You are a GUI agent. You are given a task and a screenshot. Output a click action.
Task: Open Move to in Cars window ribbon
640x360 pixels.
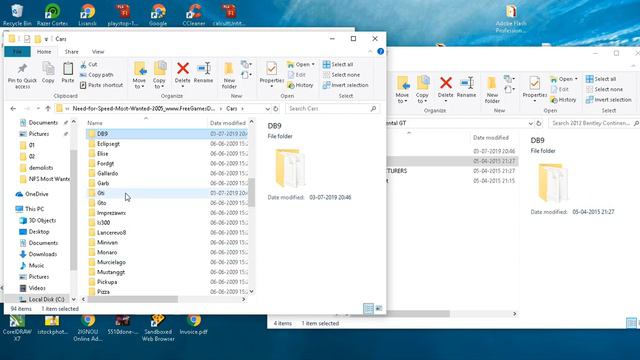pos(139,75)
